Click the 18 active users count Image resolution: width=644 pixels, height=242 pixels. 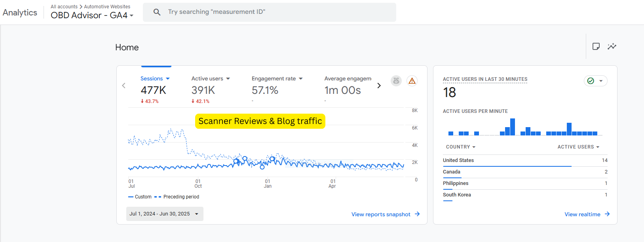coord(449,93)
